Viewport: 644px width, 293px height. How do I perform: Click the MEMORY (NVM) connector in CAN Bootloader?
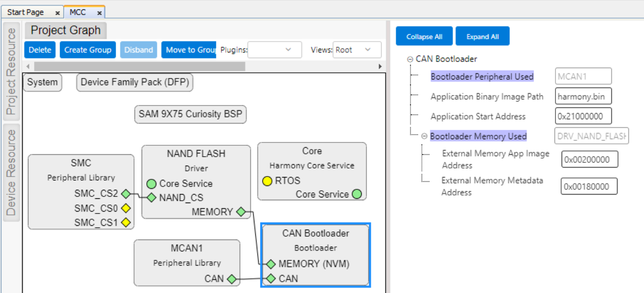[x=271, y=264]
